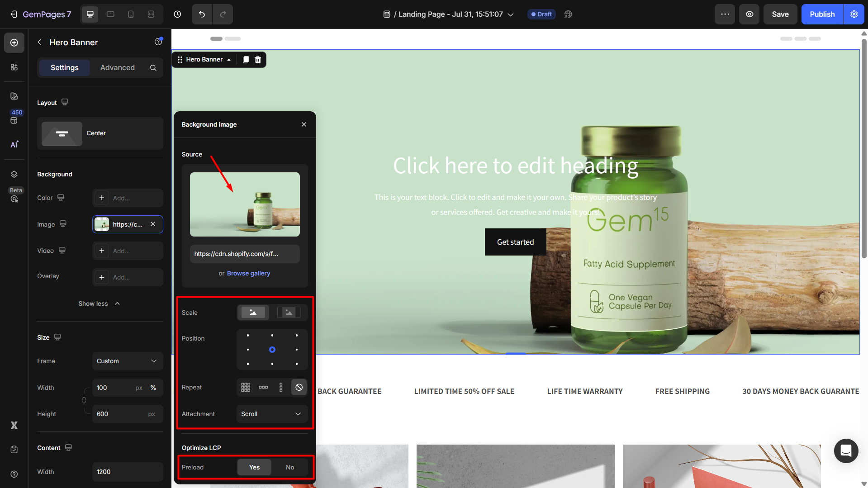The image size is (868, 488).
Task: Delete Hero Banner with trash icon
Action: click(258, 60)
